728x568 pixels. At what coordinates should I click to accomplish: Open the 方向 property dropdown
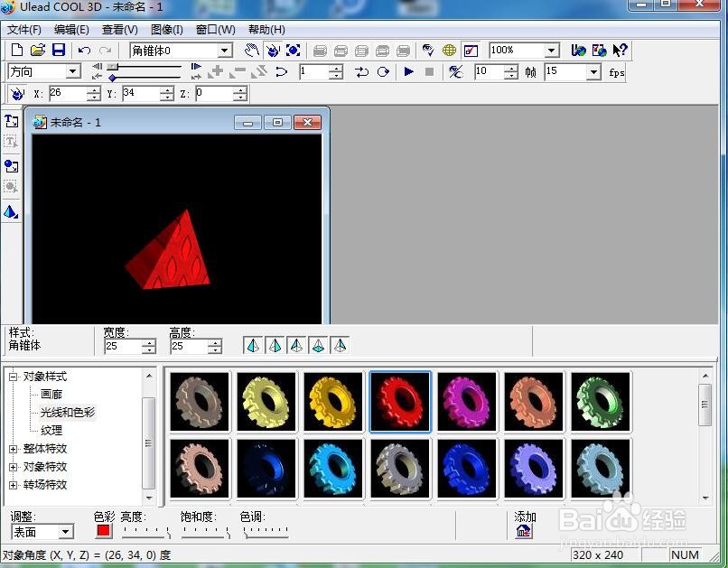pos(73,71)
